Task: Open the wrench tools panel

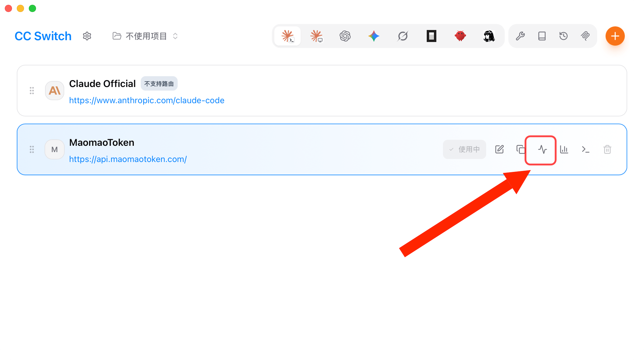Action: [520, 36]
